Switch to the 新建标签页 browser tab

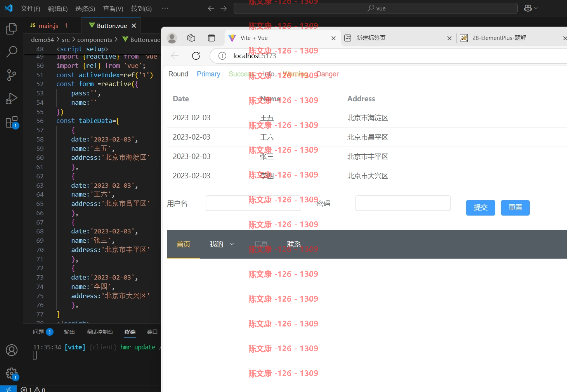coord(371,38)
